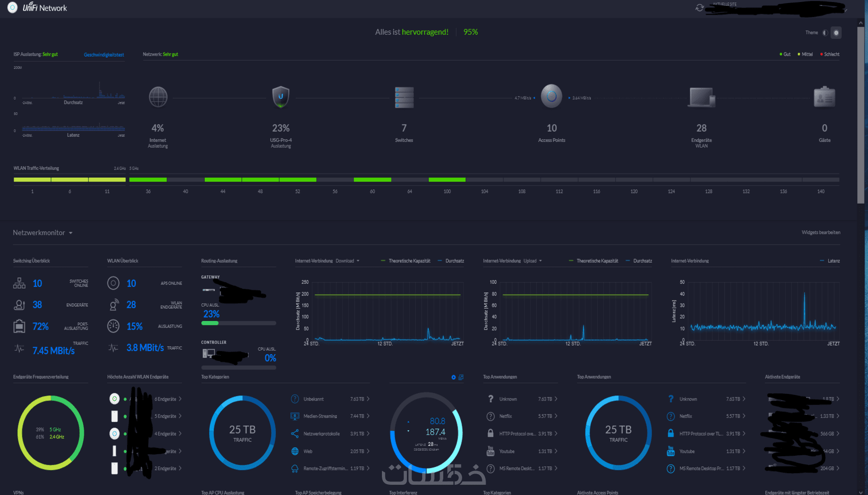This screenshot has height=495, width=868.
Task: Change Download dropdown in Internet-Verbindung chart
Action: click(347, 261)
